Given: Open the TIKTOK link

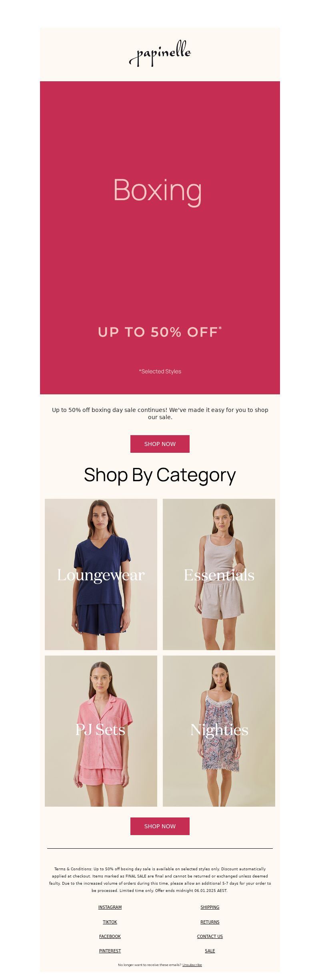Looking at the screenshot, I should (110, 922).
